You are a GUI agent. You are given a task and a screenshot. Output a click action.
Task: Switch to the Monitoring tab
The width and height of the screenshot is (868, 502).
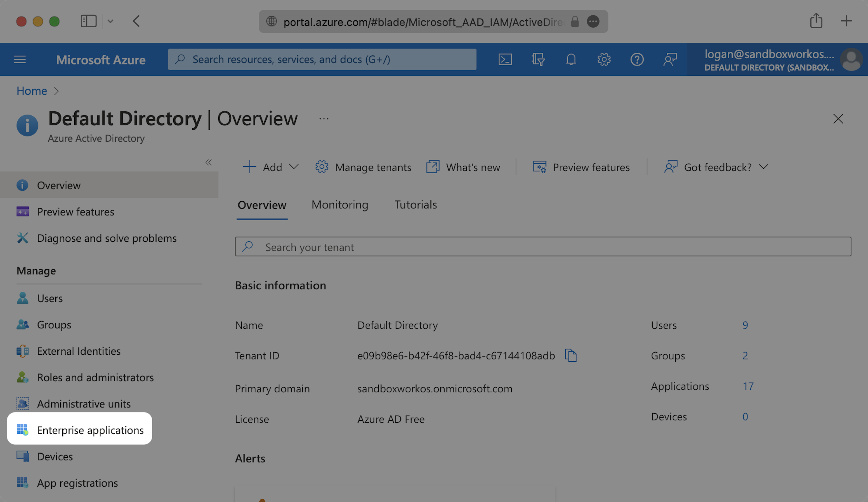(x=340, y=205)
